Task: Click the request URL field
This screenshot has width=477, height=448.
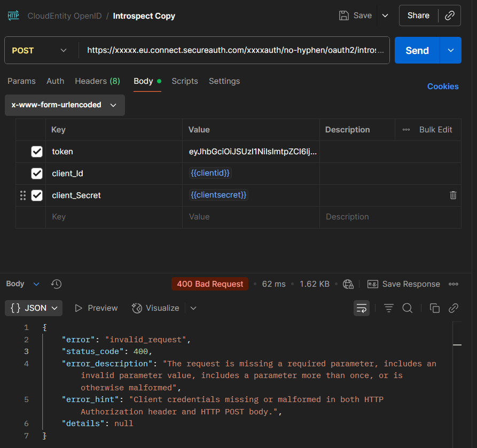Action: tap(235, 50)
